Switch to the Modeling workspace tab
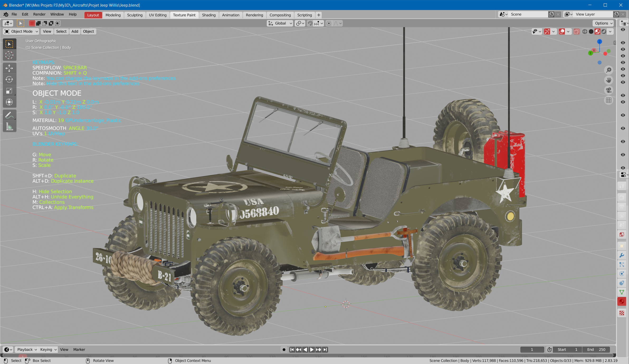Screen dimensions: 629x364 click(113, 15)
